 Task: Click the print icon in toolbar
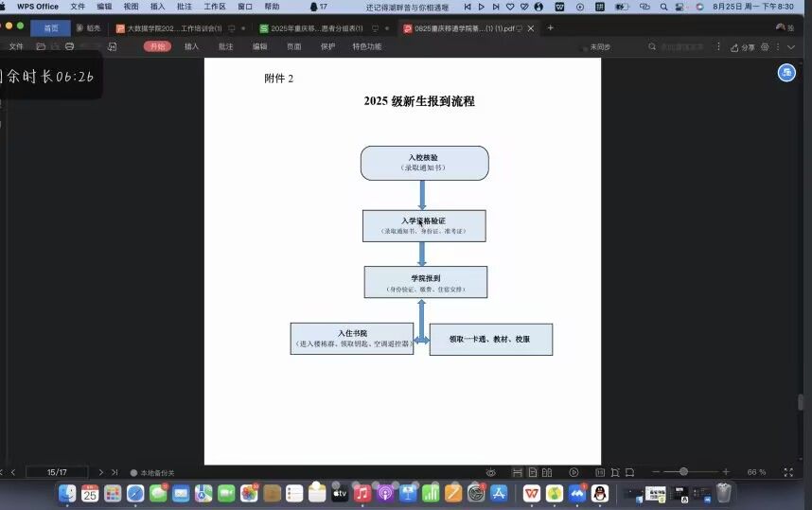pyautogui.click(x=69, y=46)
